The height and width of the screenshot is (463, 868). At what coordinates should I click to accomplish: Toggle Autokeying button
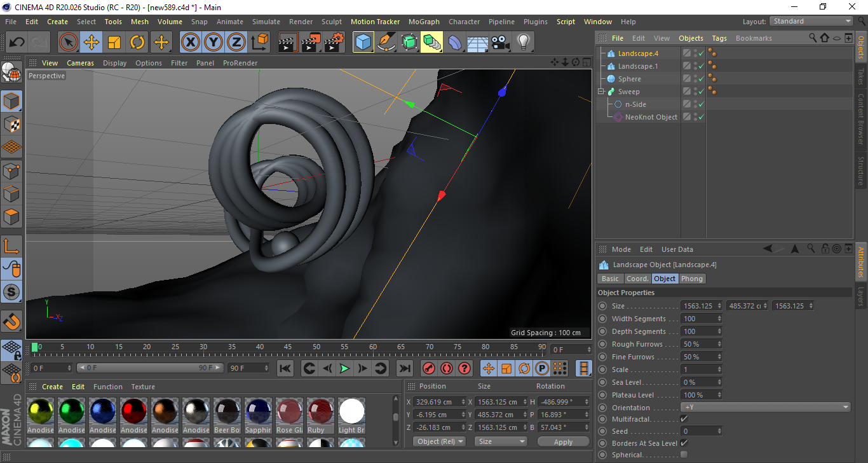pyautogui.click(x=447, y=368)
